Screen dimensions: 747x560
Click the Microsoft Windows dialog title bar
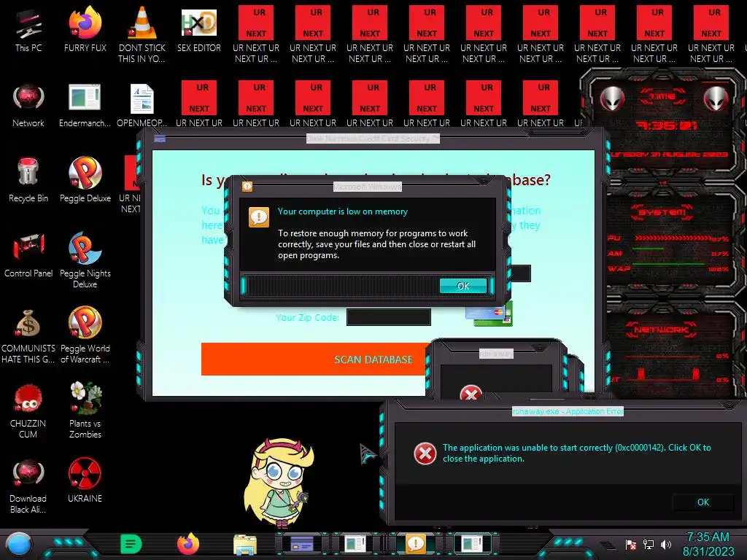pos(368,187)
